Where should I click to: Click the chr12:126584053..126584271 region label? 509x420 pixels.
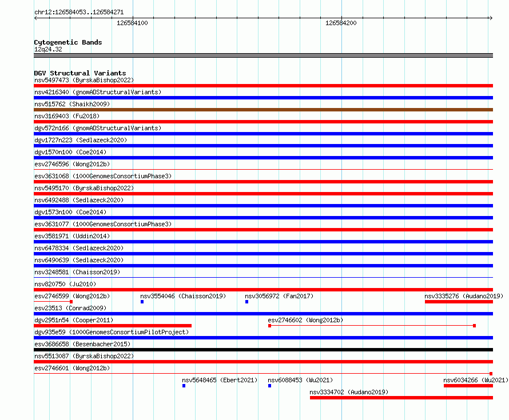(x=79, y=13)
